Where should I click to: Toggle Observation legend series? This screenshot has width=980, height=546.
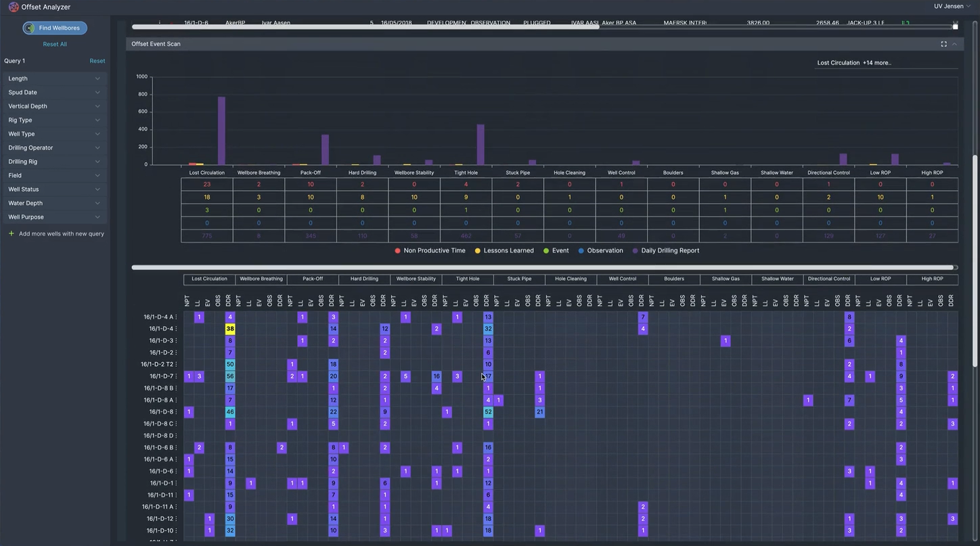(x=600, y=250)
